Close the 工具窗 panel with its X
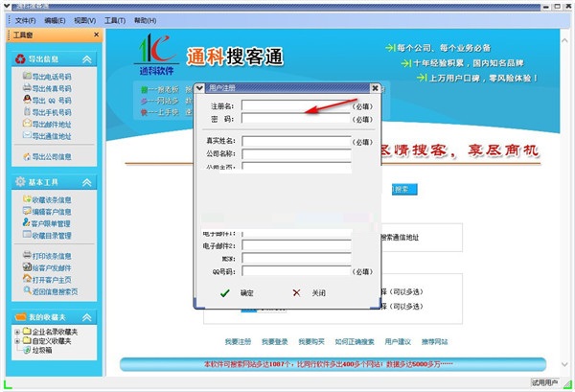 click(96, 35)
